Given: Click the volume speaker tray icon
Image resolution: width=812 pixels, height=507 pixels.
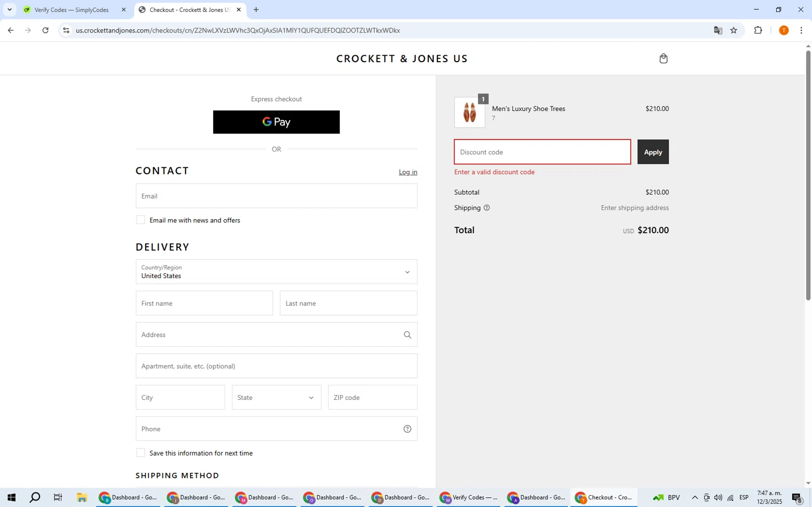Looking at the screenshot, I should 718,498.
